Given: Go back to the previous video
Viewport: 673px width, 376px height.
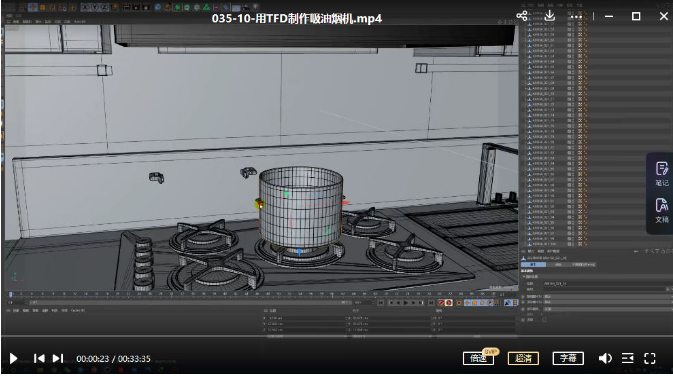Looking at the screenshot, I should pos(39,358).
